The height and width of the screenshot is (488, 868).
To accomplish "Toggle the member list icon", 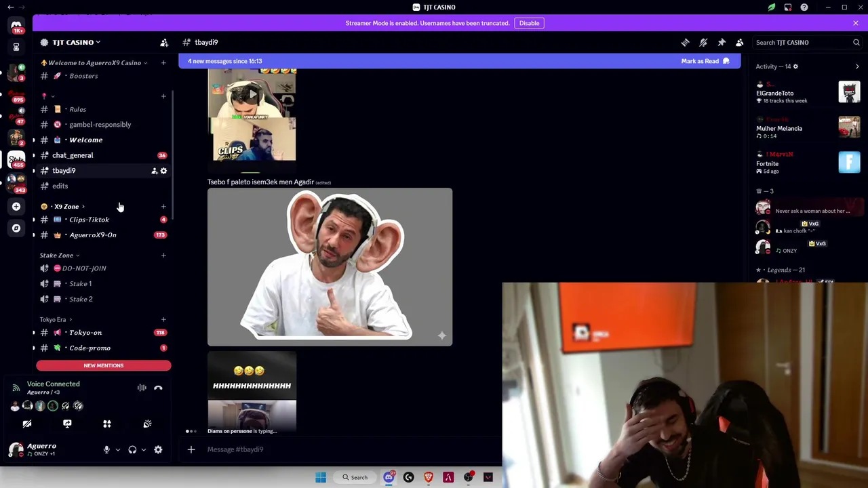I will (x=740, y=42).
